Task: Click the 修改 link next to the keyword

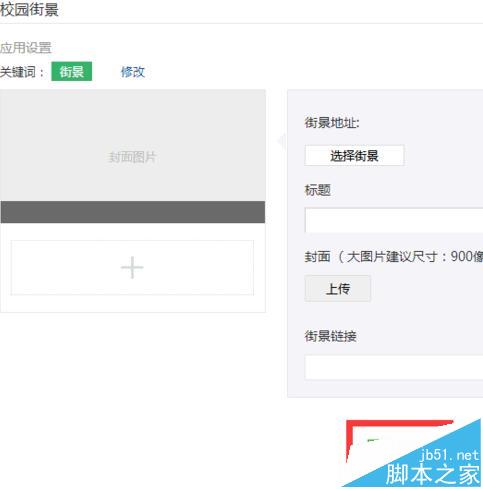Action: click(x=133, y=72)
